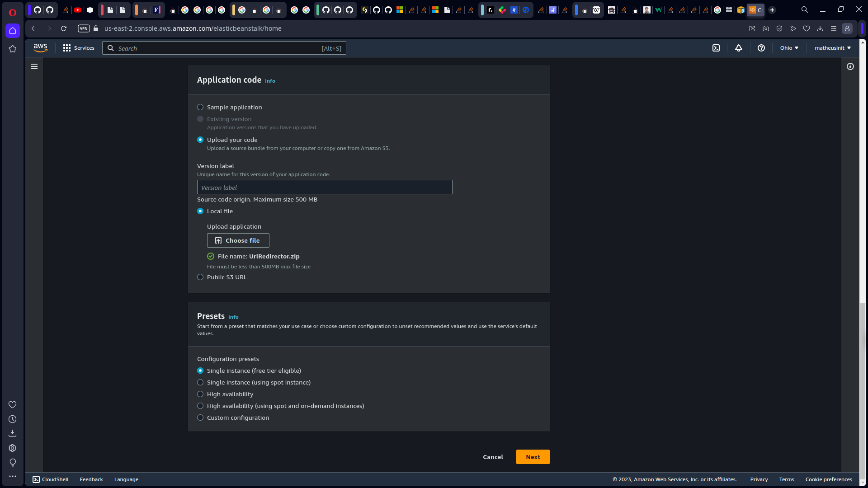Open browser downloads from the sidebar

(13, 433)
